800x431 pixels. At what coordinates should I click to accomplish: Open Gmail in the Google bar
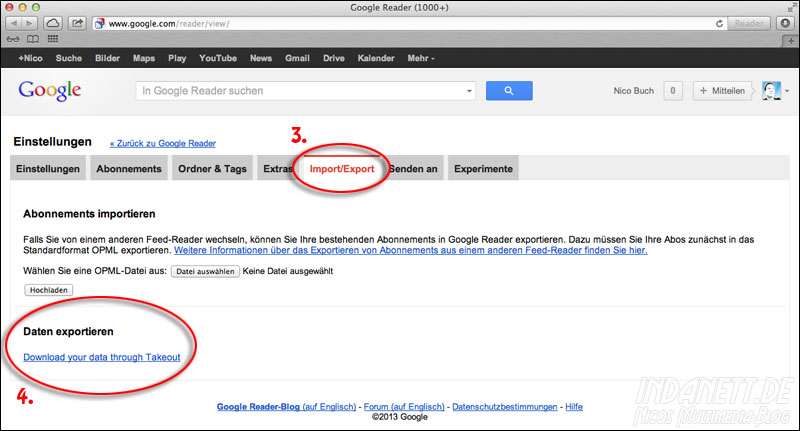(297, 58)
